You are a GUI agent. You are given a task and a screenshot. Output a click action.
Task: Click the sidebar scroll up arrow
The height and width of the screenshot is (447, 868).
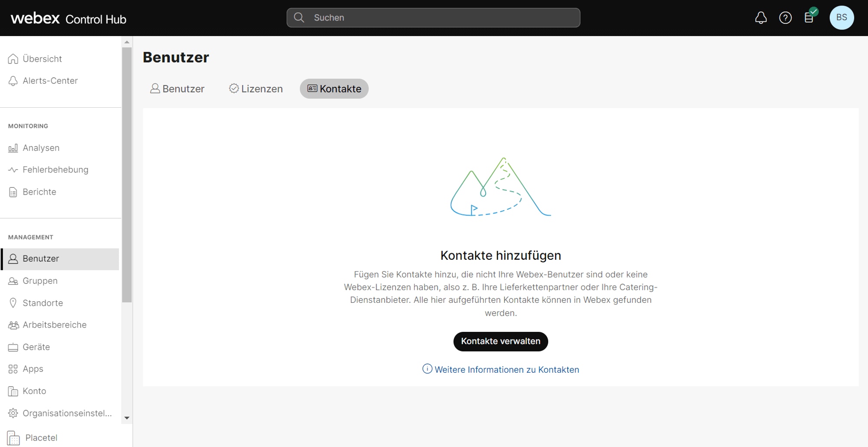point(127,42)
